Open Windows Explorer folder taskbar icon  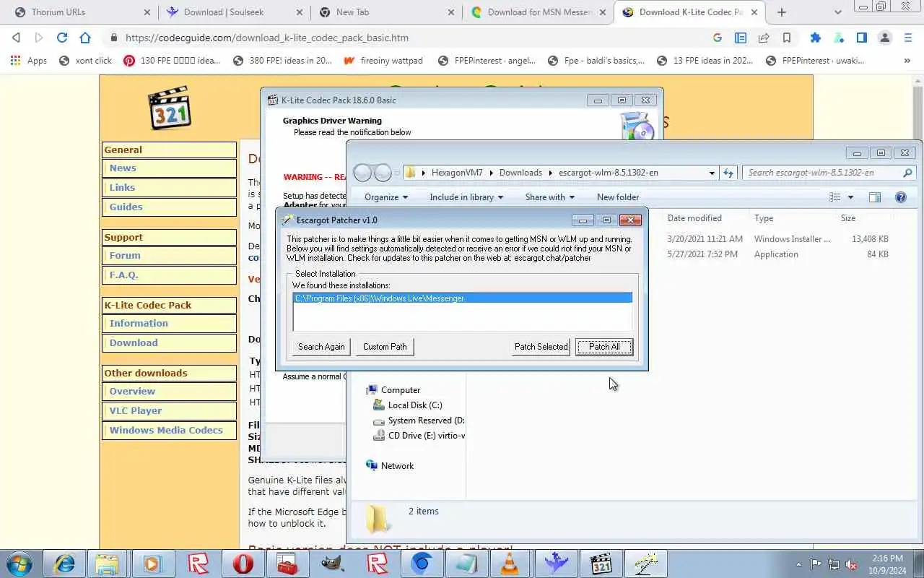tap(107, 564)
